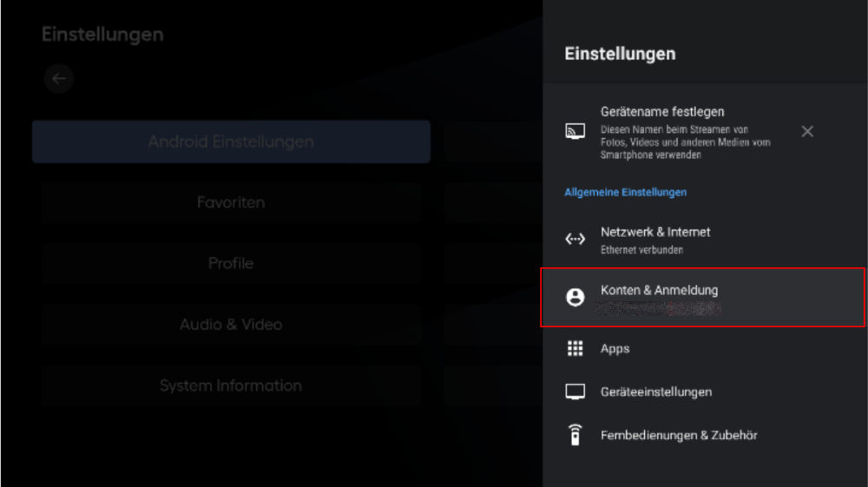Viewport: 868px width, 487px height.
Task: Show System Information
Action: click(231, 385)
